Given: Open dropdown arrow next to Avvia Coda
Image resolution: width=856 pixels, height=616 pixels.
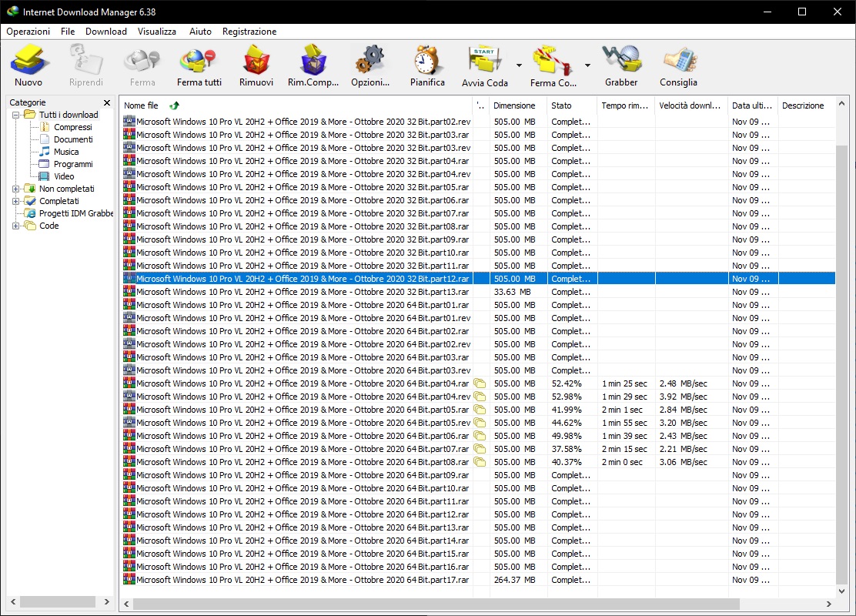Looking at the screenshot, I should (519, 65).
